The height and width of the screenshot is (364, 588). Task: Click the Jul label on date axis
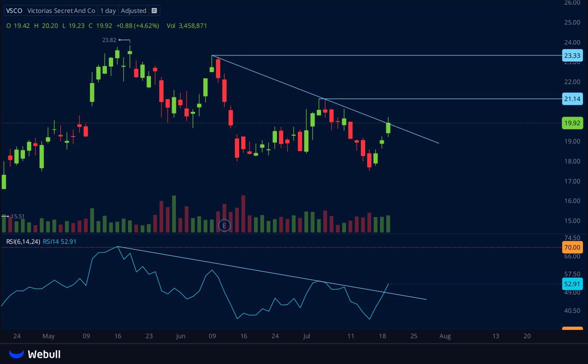click(307, 337)
